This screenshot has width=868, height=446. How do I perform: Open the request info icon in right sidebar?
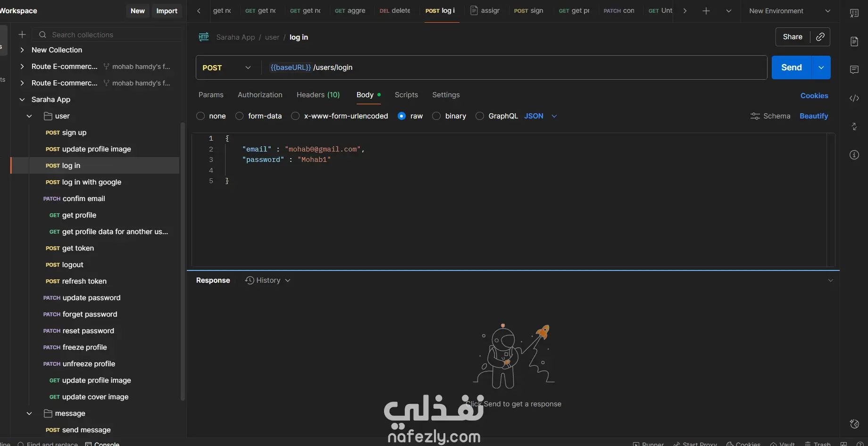click(x=854, y=155)
